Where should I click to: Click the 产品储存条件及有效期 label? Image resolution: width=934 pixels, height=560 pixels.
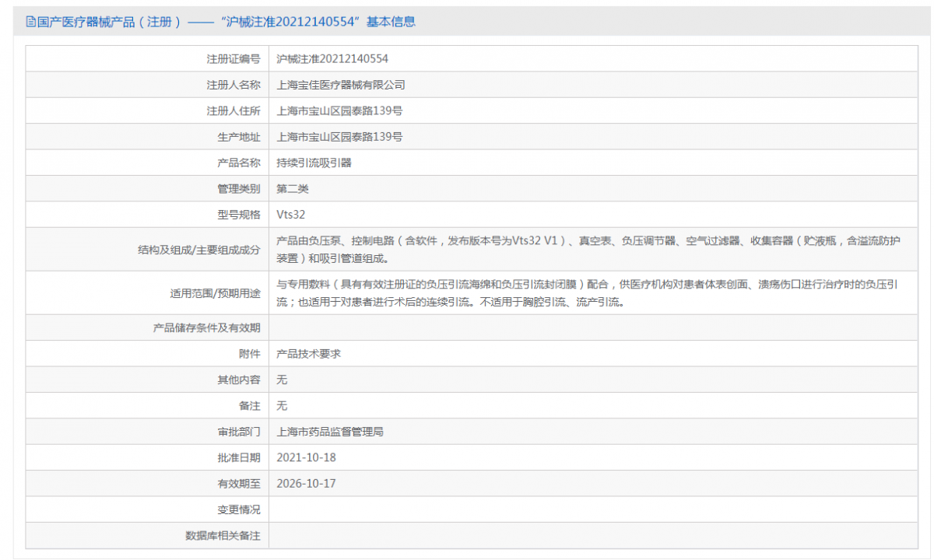tap(207, 327)
